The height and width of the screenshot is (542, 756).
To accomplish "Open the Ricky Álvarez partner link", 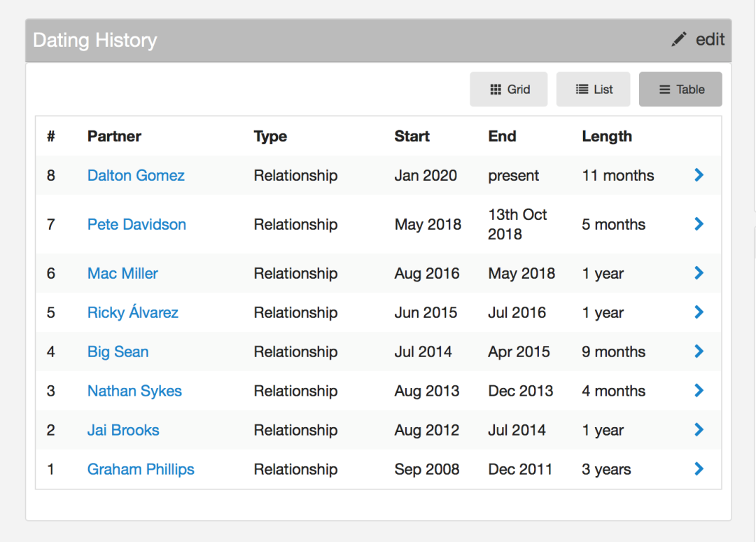I will pos(132,312).
